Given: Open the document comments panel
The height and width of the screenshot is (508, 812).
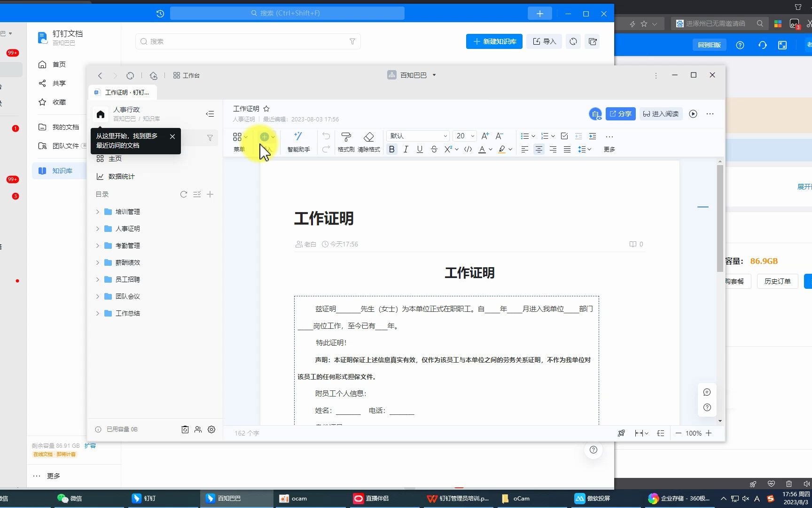Looking at the screenshot, I should pos(707,392).
